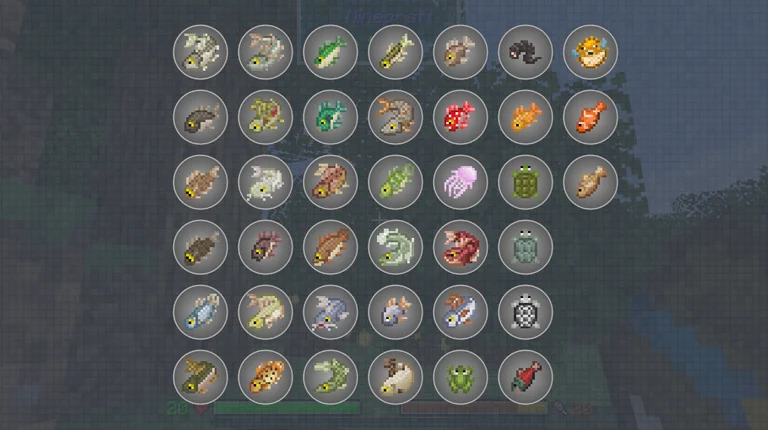The image size is (768, 430).
Task: Click the small tan fish at right edge
Action: [590, 182]
